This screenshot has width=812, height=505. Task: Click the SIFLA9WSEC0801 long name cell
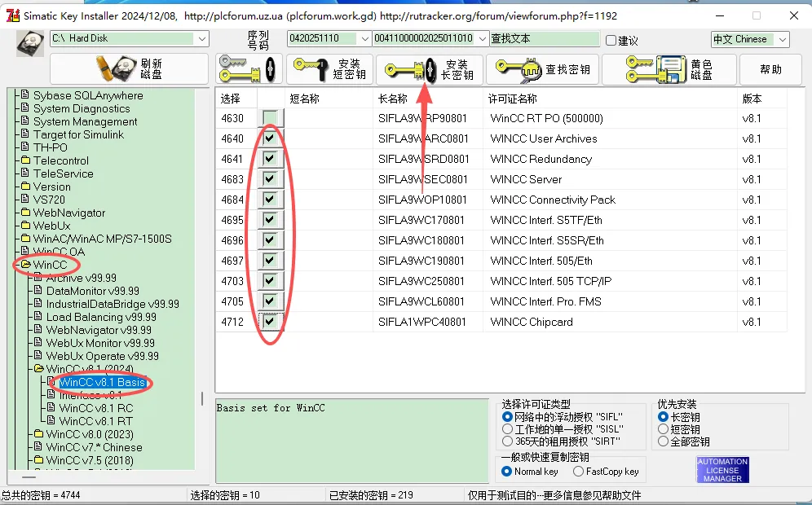tap(428, 179)
